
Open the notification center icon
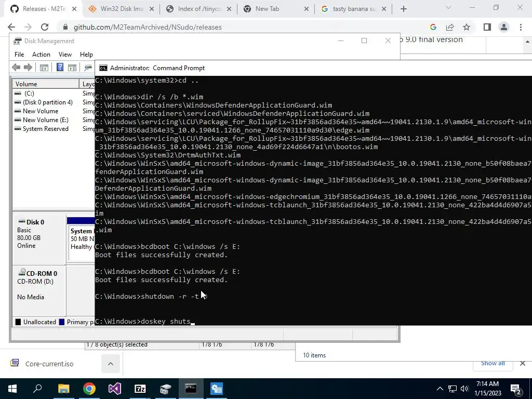point(516,389)
